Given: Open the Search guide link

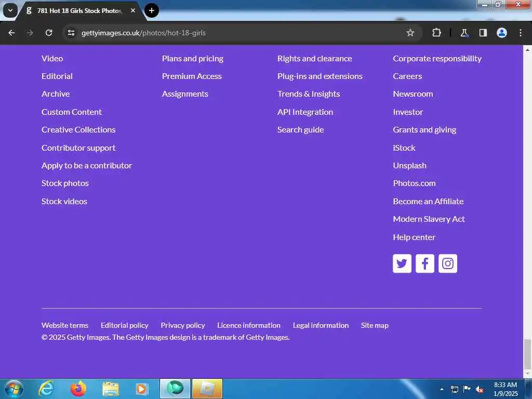Looking at the screenshot, I should tap(301, 129).
